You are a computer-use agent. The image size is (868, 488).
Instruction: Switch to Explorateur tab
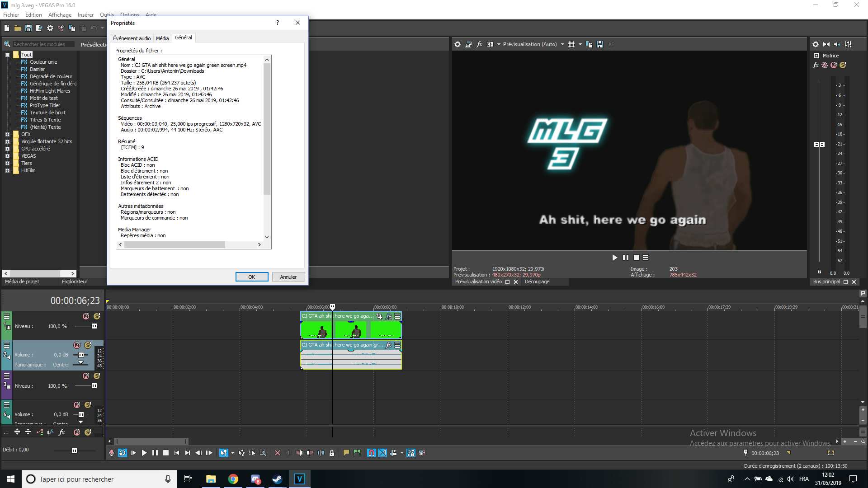click(x=75, y=282)
